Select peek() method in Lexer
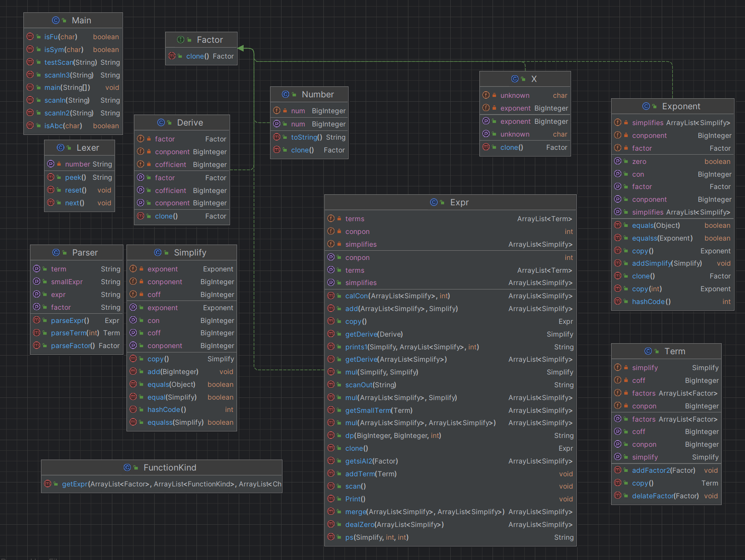The height and width of the screenshot is (560, 745). coord(75,177)
